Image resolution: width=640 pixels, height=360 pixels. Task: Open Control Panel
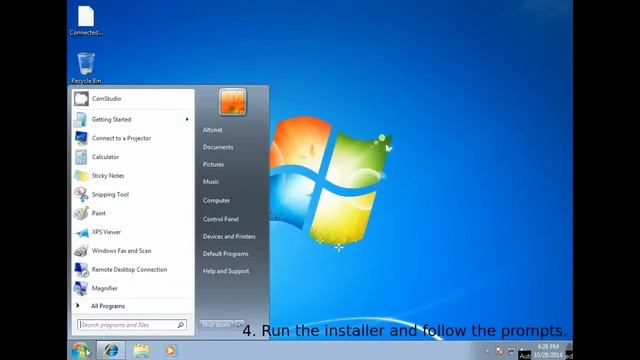(x=221, y=219)
